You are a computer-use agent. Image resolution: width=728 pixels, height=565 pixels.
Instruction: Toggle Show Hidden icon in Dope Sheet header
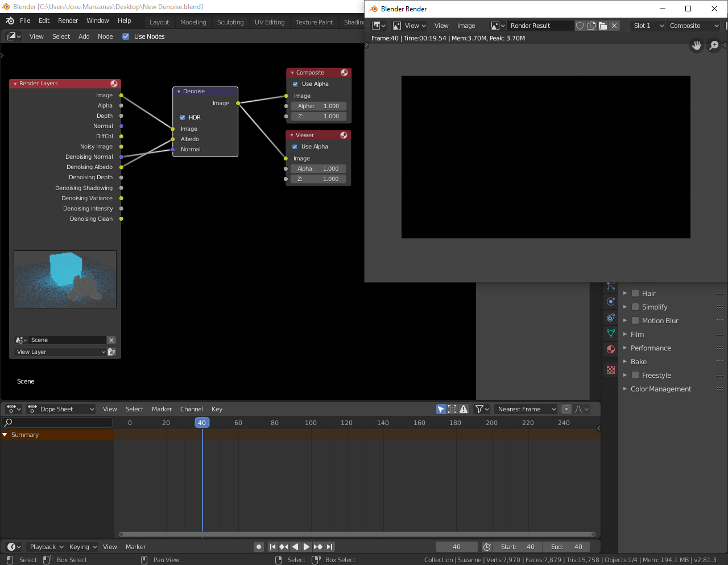pyautogui.click(x=453, y=409)
